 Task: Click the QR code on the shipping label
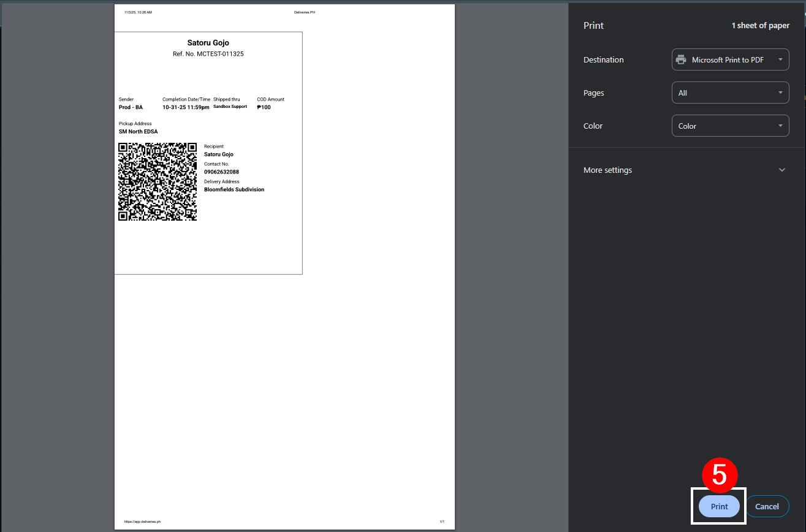click(x=158, y=181)
